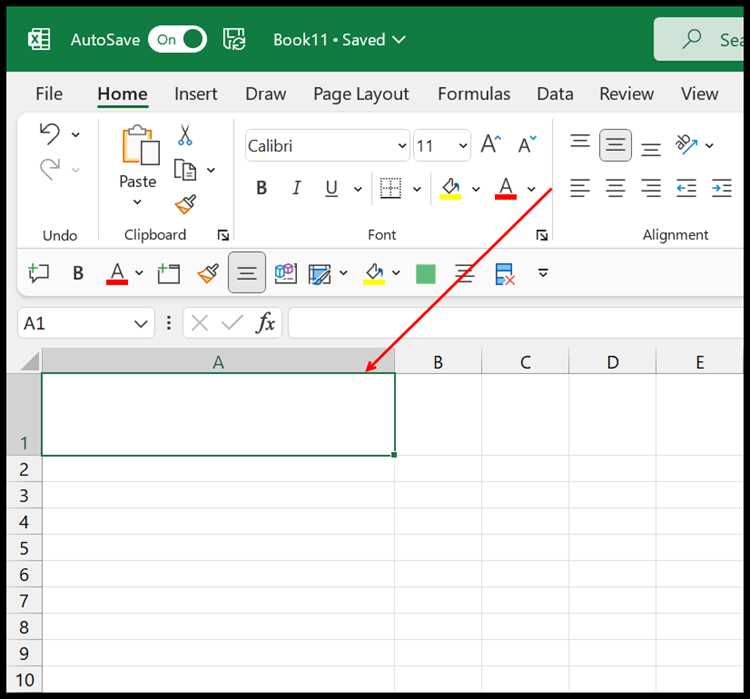Open the Calibri font name dropdown

402,145
